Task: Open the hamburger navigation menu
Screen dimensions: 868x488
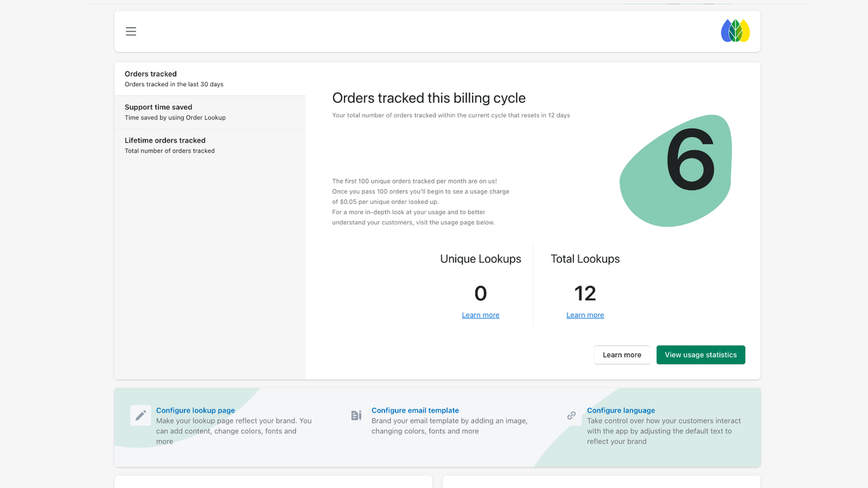Action: tap(131, 31)
